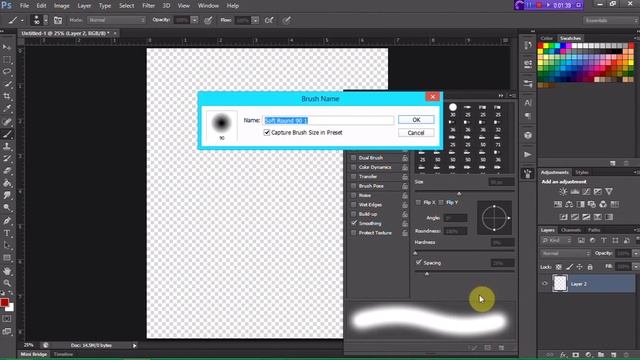
Task: Lock transparent pixels of the layer
Action: (558, 267)
